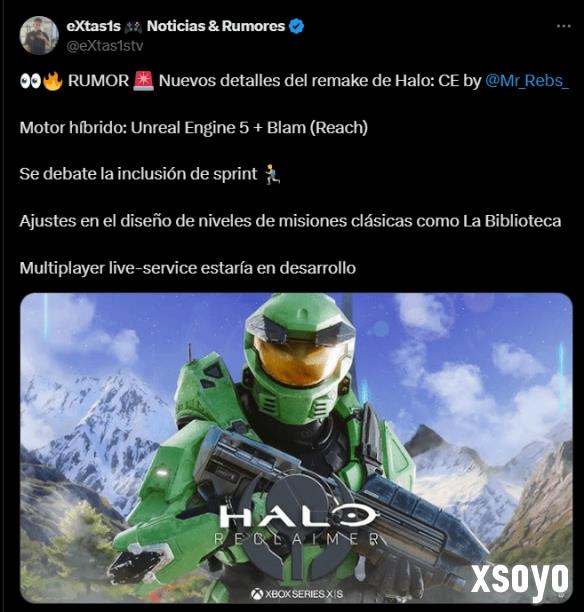Click the RUMOR word in the tweet
Viewport: 584px width, 612px height.
(x=98, y=81)
